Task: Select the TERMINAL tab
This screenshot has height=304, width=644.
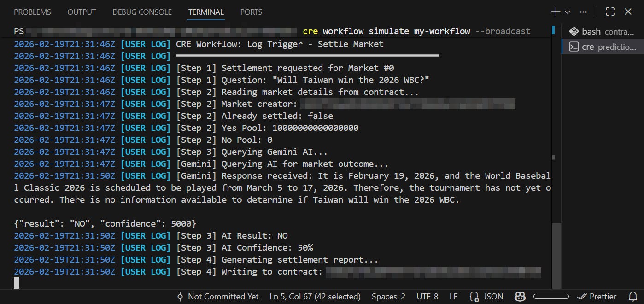Action: pos(206,12)
